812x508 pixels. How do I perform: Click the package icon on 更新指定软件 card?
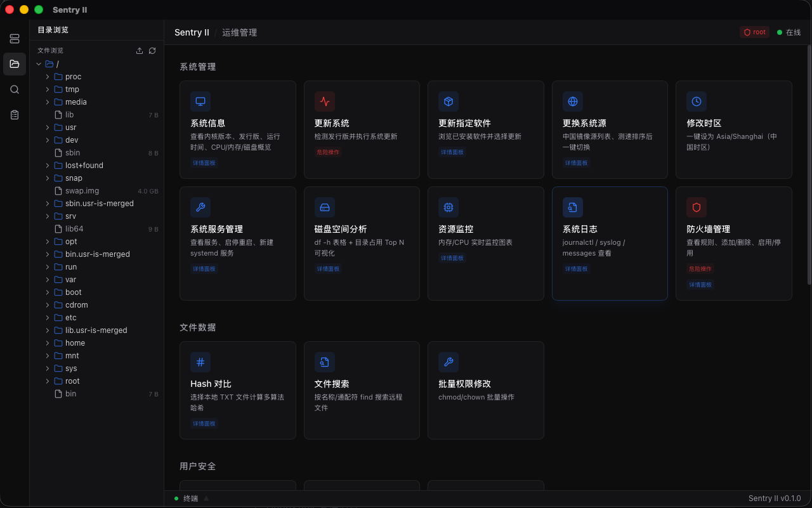click(449, 101)
